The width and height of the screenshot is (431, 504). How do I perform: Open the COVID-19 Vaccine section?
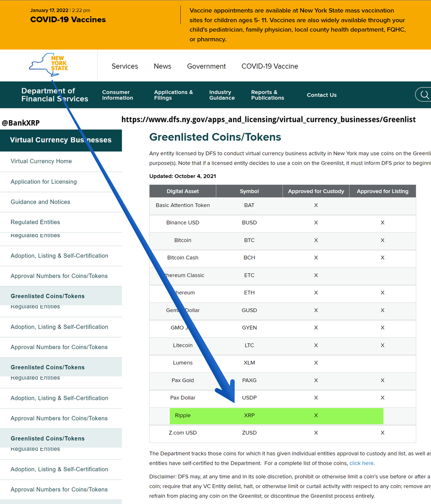[x=269, y=66]
